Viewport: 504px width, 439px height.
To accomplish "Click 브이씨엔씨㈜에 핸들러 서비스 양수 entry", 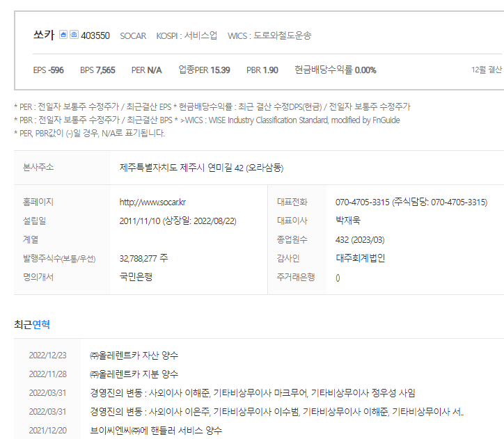I will [156, 431].
